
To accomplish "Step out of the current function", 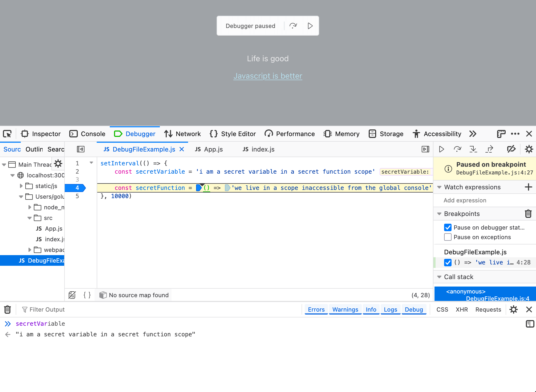I will (x=490, y=149).
